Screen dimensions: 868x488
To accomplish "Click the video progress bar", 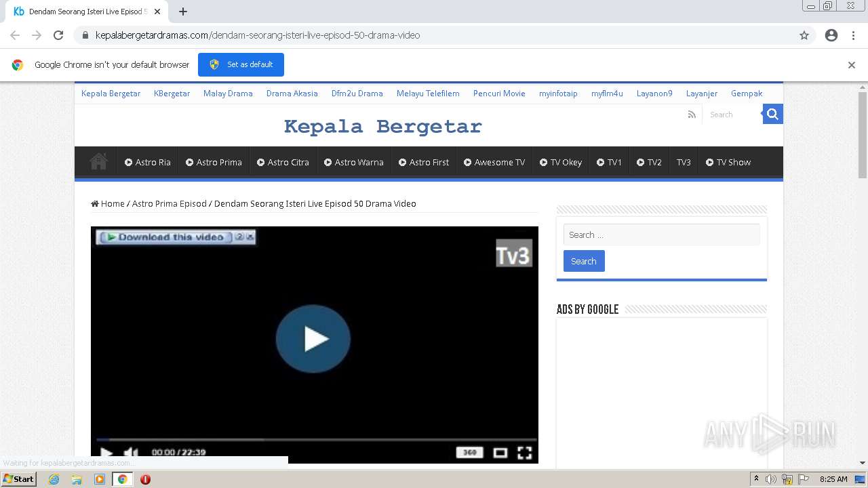I will pos(316,440).
